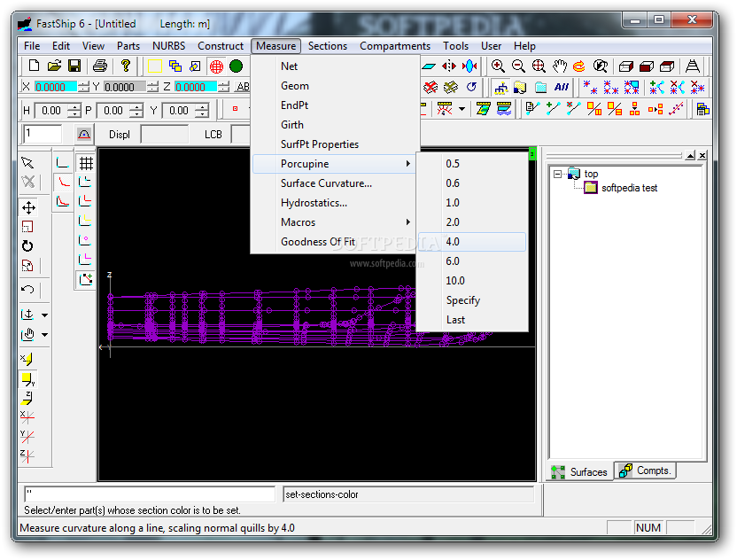Click the printer icon
Image resolution: width=737 pixels, height=560 pixels.
[99, 66]
